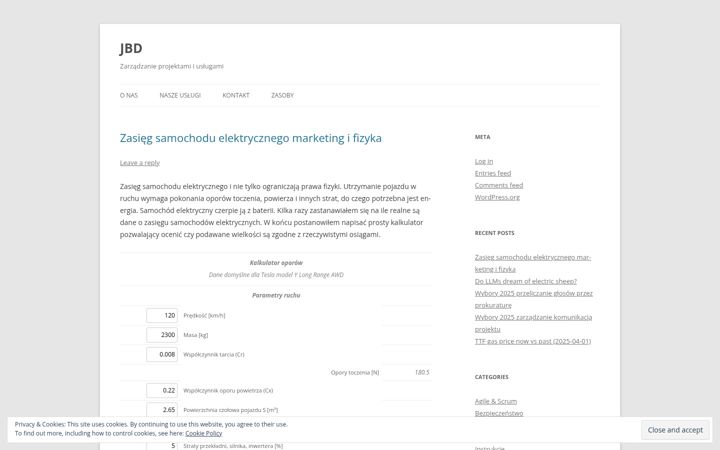Open the post title Zasięg samochodu elektrycznego

(x=251, y=138)
